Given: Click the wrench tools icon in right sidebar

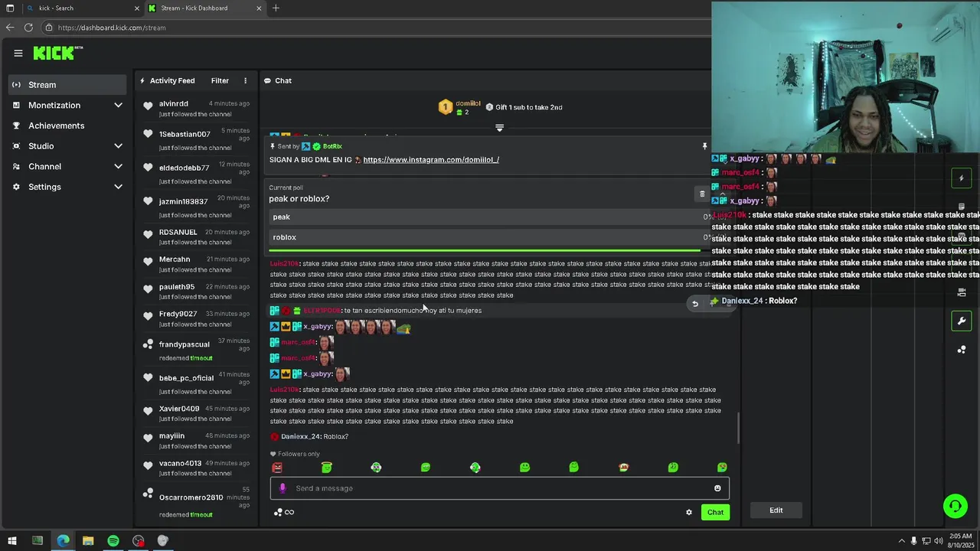Looking at the screenshot, I should pyautogui.click(x=962, y=321).
